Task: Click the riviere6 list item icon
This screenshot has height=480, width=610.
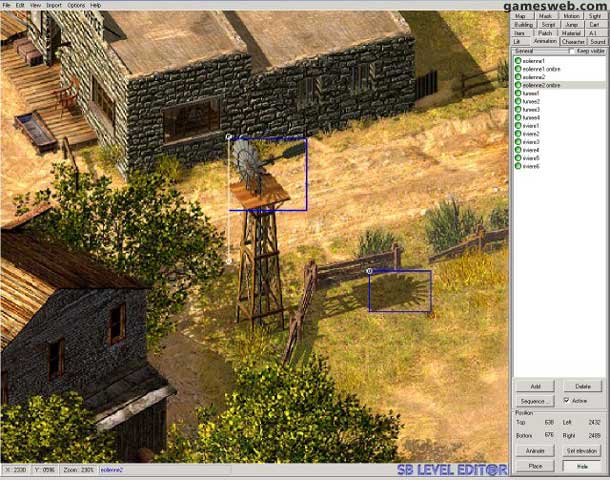Action: point(518,166)
